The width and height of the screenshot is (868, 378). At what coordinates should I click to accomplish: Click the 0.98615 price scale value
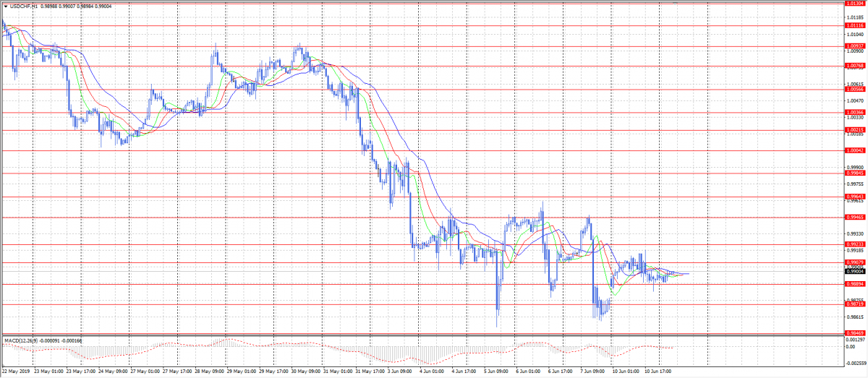click(x=854, y=317)
